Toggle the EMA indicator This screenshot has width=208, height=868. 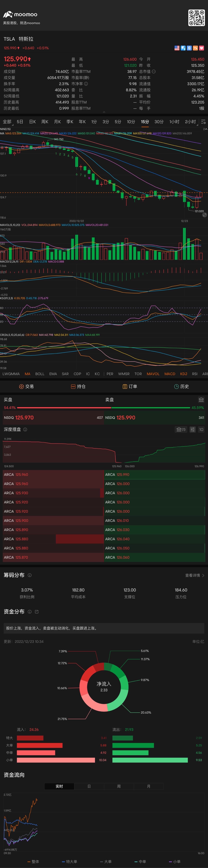(x=53, y=374)
